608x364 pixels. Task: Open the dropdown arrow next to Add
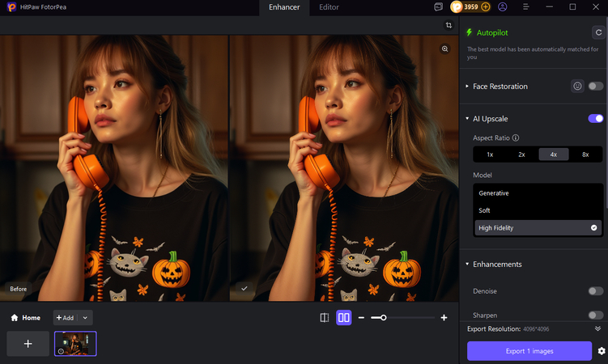pos(86,318)
